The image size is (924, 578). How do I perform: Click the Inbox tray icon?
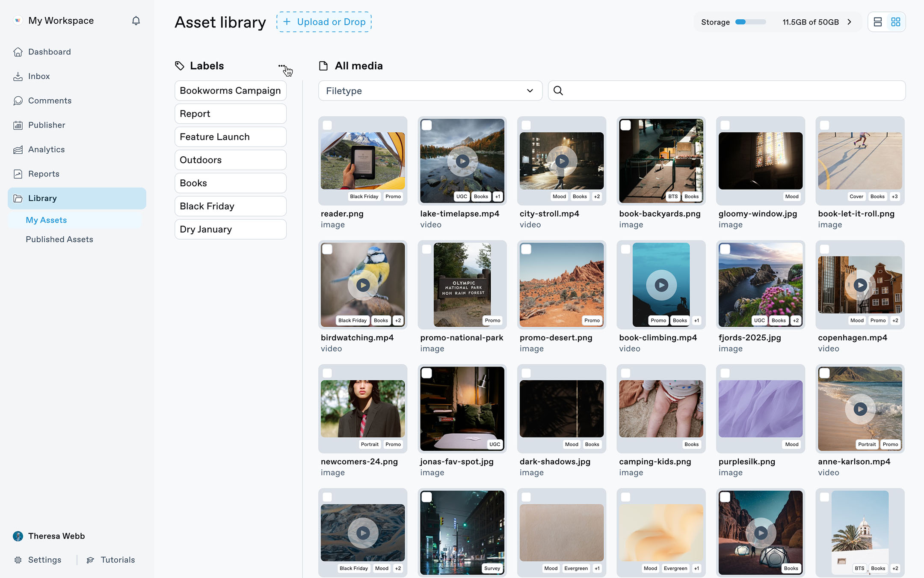[x=18, y=76]
